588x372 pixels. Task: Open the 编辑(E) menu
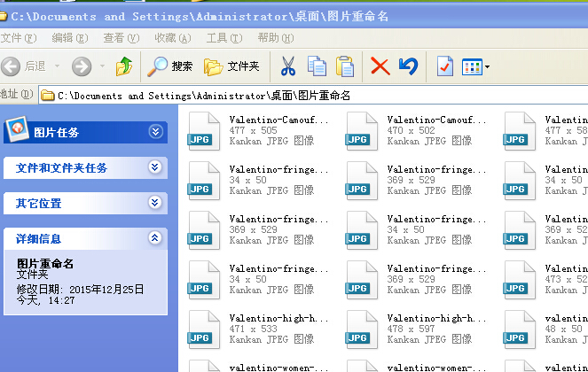pos(70,38)
